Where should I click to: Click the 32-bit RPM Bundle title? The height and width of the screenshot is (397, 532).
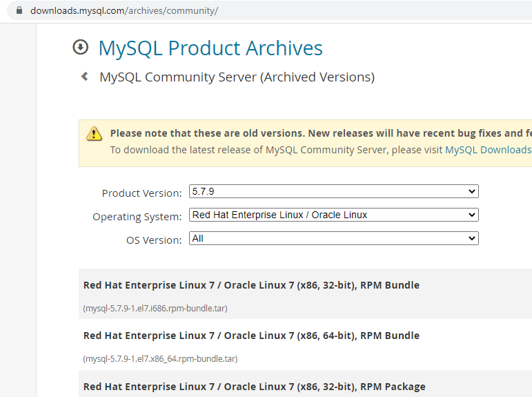[x=251, y=285]
